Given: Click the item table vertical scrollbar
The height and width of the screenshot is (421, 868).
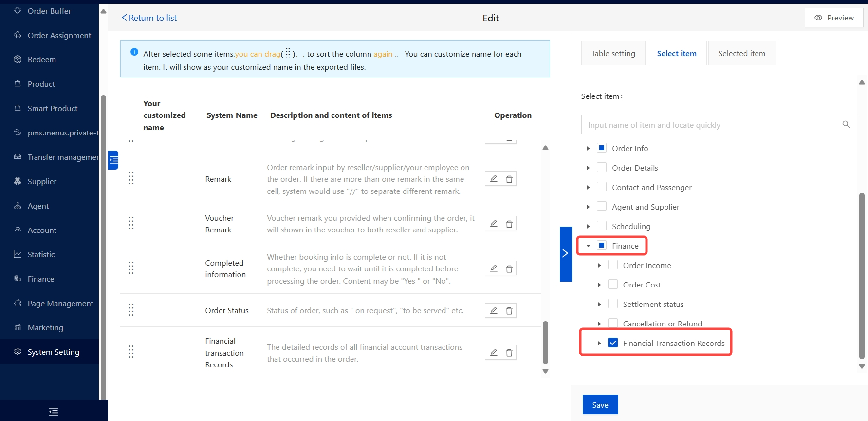Looking at the screenshot, I should 545,342.
